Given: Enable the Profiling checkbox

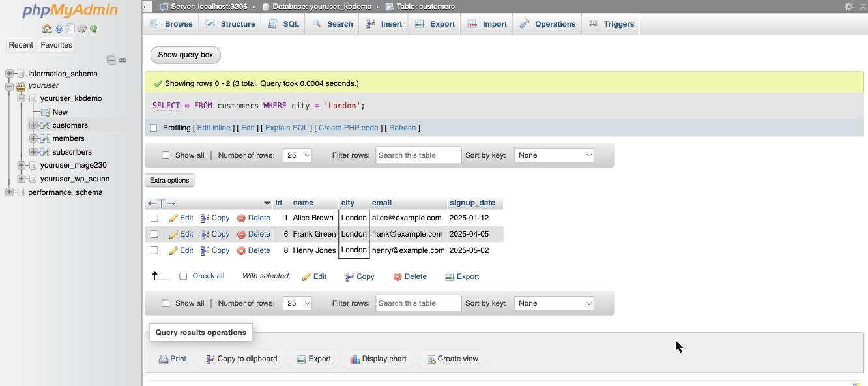Looking at the screenshot, I should coord(154,128).
